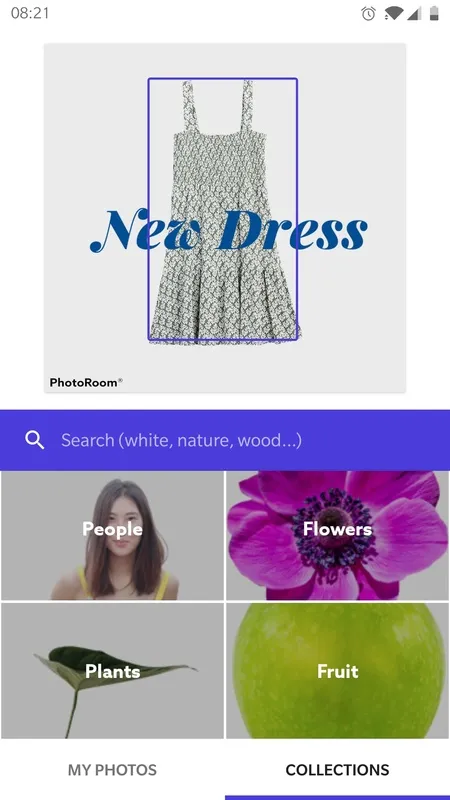Switch to the Collections tab
This screenshot has width=450, height=800.
pyautogui.click(x=337, y=769)
